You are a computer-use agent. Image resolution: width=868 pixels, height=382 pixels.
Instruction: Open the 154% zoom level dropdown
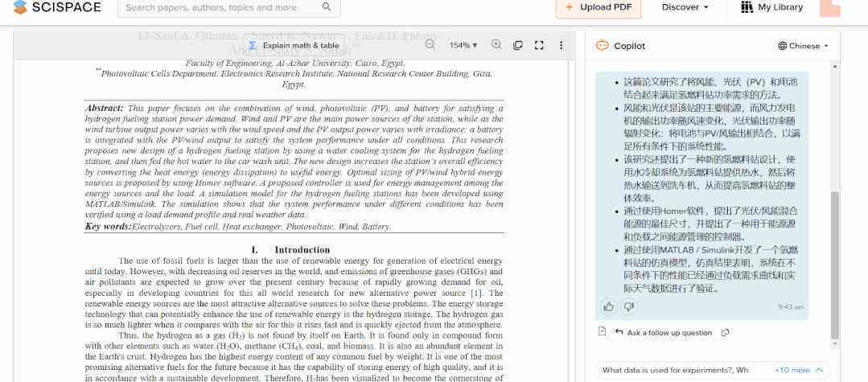click(x=463, y=45)
